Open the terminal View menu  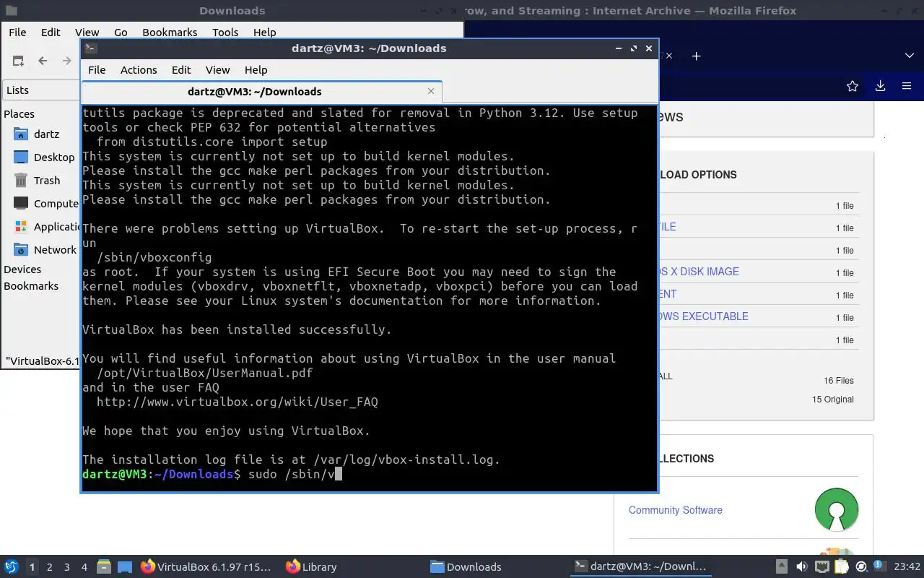pos(217,70)
